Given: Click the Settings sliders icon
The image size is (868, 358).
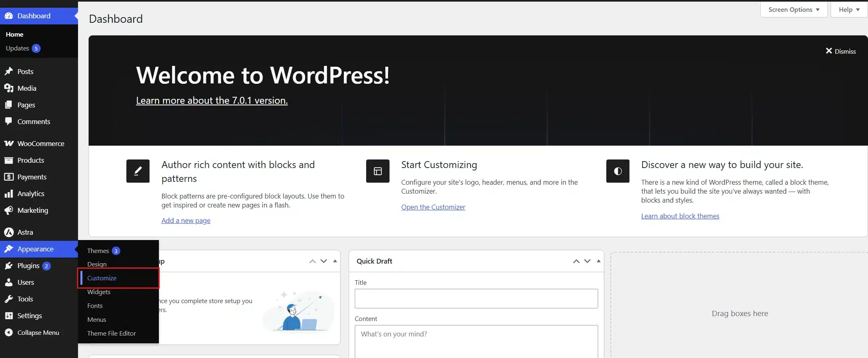Looking at the screenshot, I should pyautogui.click(x=9, y=316).
